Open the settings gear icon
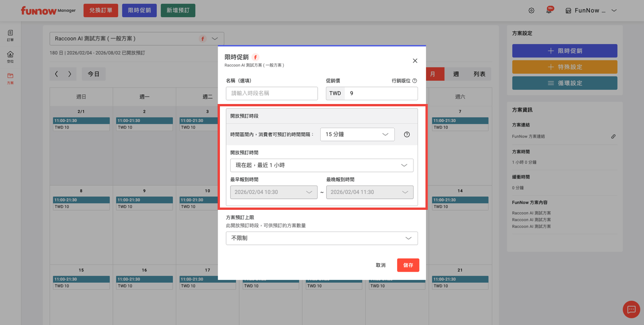The image size is (644, 325). (x=531, y=11)
